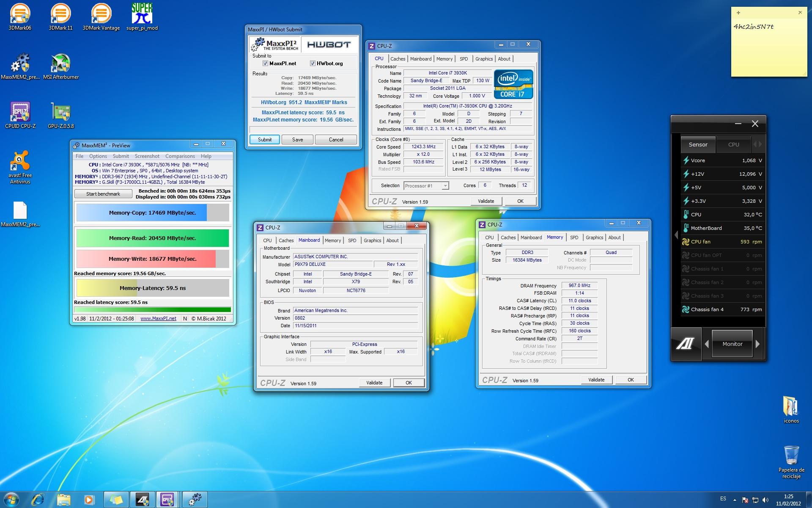Click Validate in the CPU-Z Memory window
The width and height of the screenshot is (812, 508).
[x=596, y=380]
